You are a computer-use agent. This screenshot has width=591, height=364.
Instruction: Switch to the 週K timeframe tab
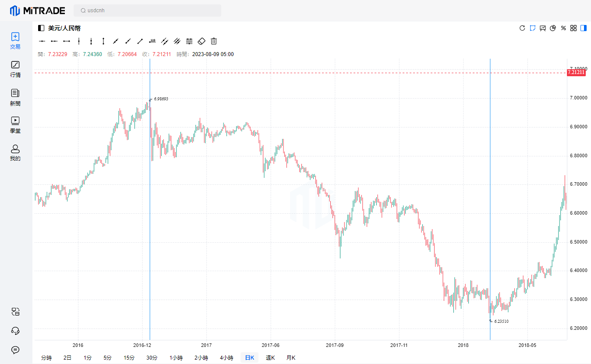pos(270,358)
